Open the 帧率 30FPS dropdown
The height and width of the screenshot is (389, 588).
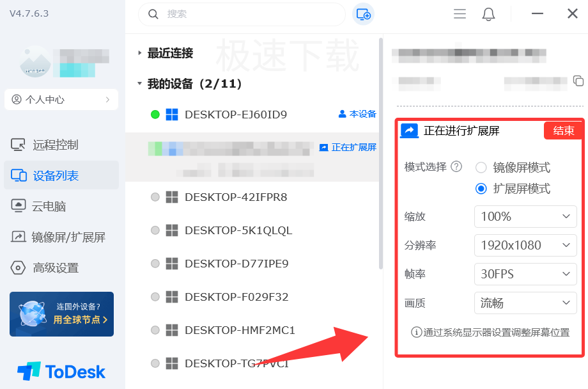pyautogui.click(x=525, y=274)
